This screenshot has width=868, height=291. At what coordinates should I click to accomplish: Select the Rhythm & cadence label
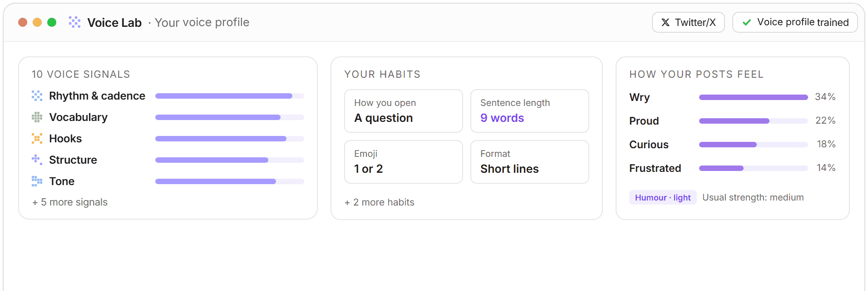97,96
